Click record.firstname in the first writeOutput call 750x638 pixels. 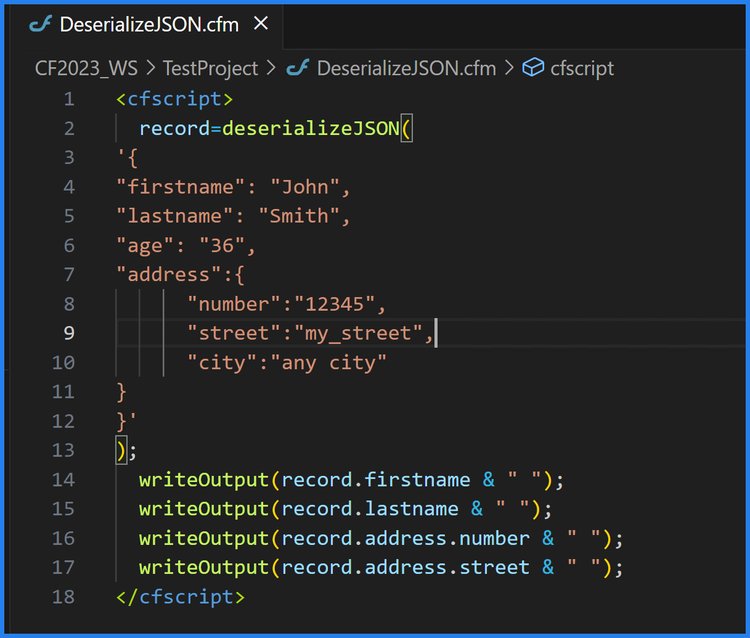point(375,480)
